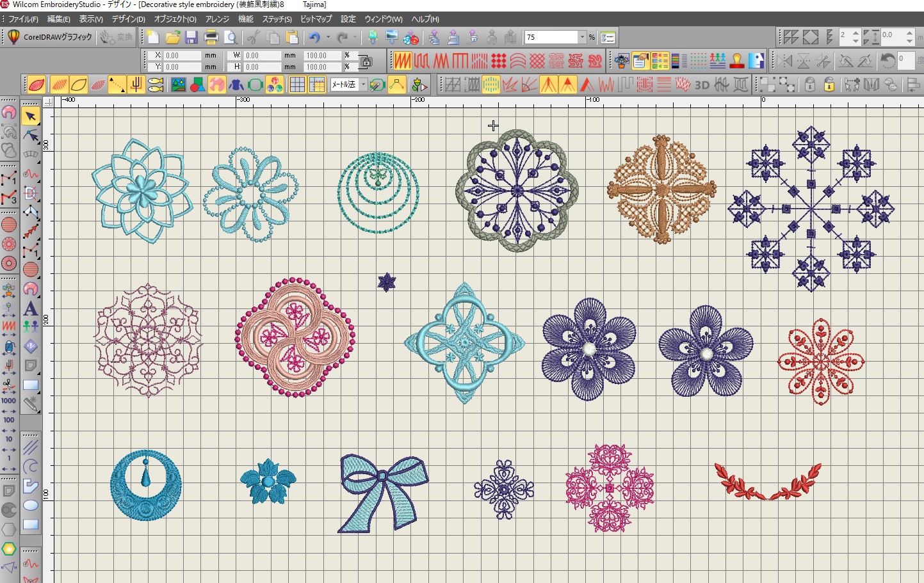Image resolution: width=924 pixels, height=583 pixels.
Task: Select the Reshape Object tool
Action: pyautogui.click(x=31, y=135)
